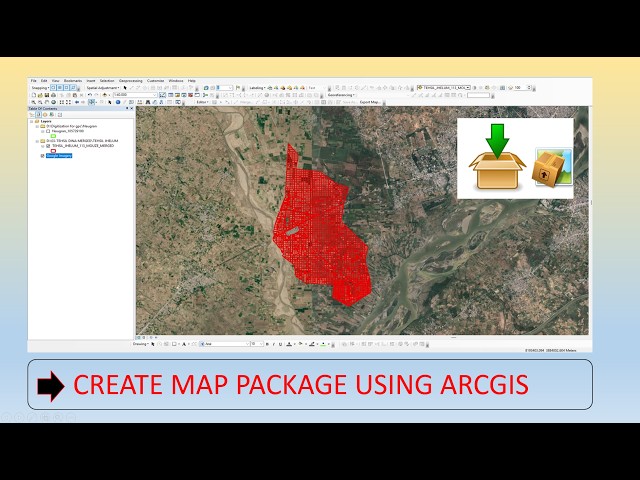Click the Fixed Zoom Out icon
Image resolution: width=640 pixels, height=480 pixels.
[68, 102]
